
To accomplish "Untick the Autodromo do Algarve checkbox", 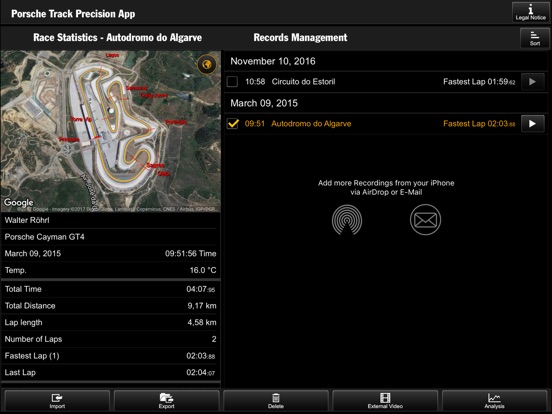I will coord(232,124).
